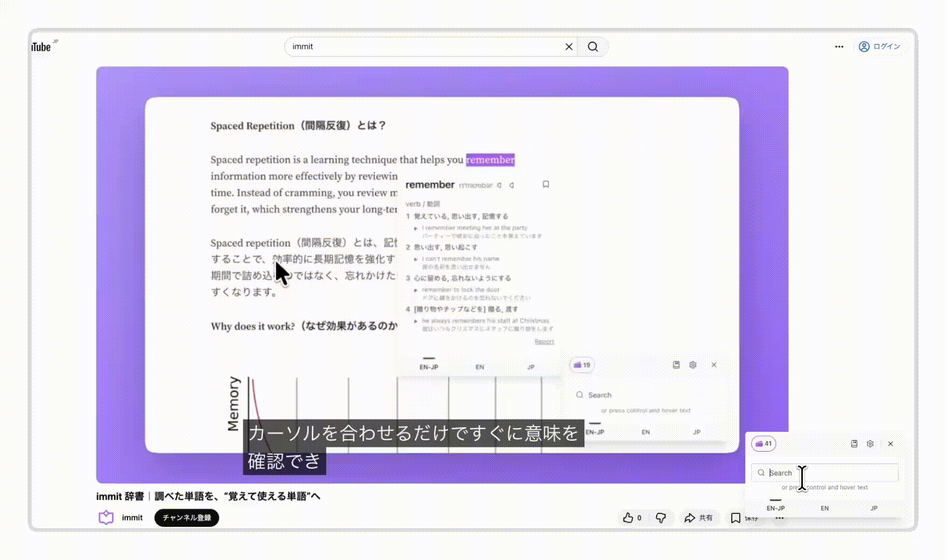Viewport: 946px width, 560px height.
Task: Dislike the video with thumbs-down button
Action: click(x=661, y=517)
